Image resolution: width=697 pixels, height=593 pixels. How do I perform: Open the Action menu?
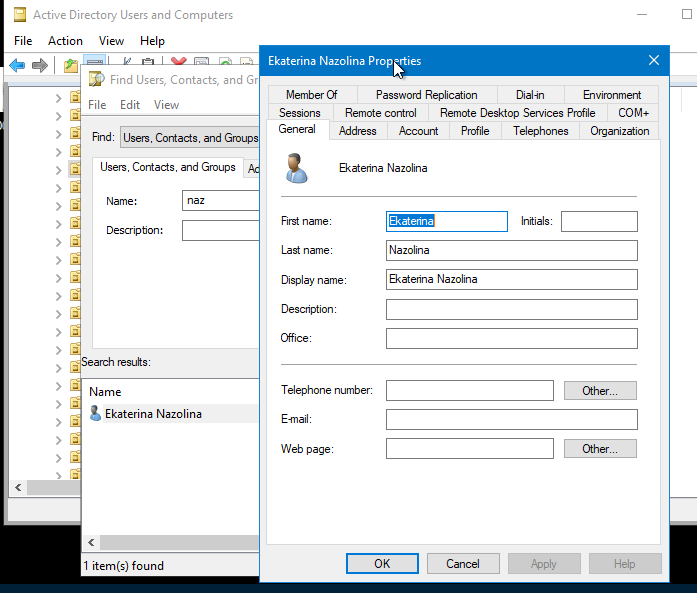click(65, 41)
